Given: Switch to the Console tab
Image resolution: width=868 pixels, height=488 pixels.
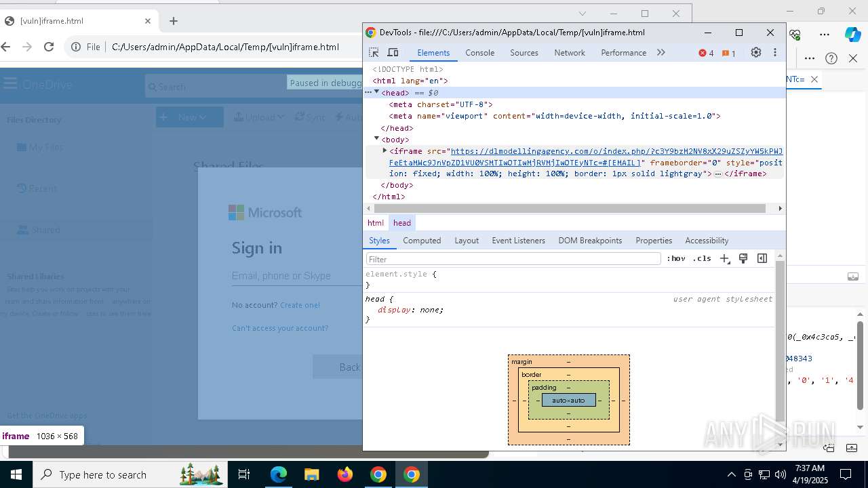Looking at the screenshot, I should pos(479,53).
